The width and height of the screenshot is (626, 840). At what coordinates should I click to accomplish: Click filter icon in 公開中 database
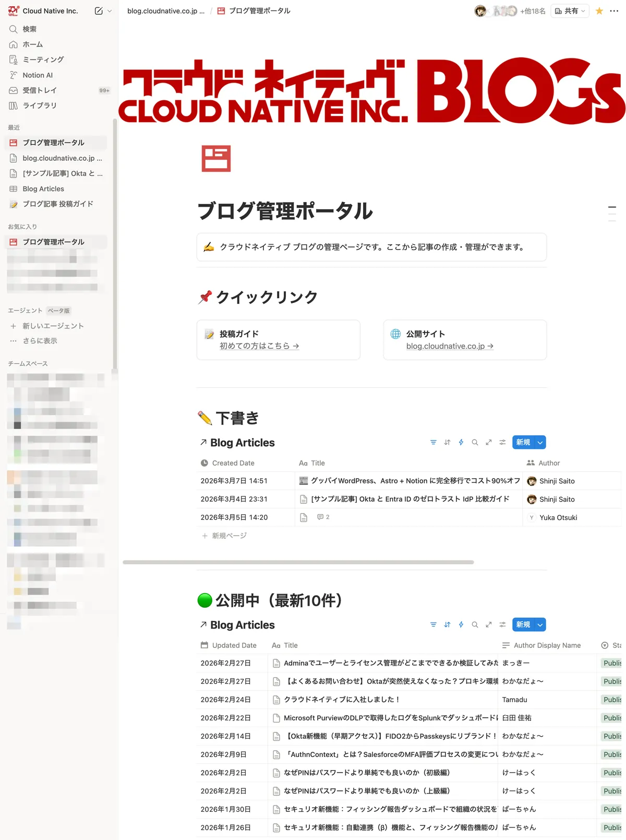[x=433, y=624]
